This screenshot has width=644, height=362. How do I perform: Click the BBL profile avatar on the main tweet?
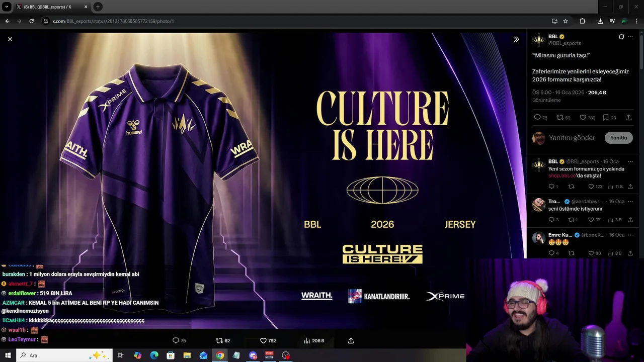tap(539, 40)
